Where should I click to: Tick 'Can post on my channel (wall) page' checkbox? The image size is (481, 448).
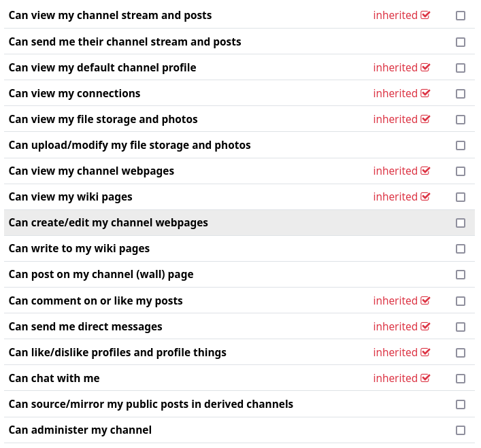461,275
